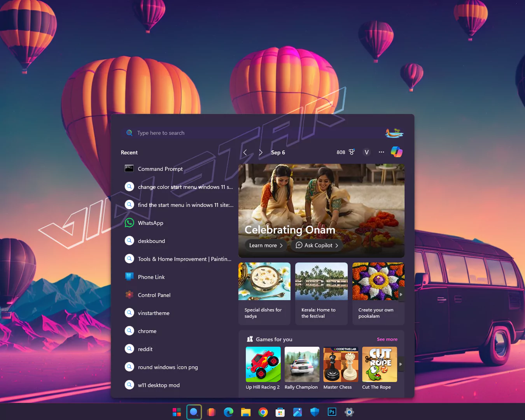Open Phone Link from the Recent list

coord(178,277)
